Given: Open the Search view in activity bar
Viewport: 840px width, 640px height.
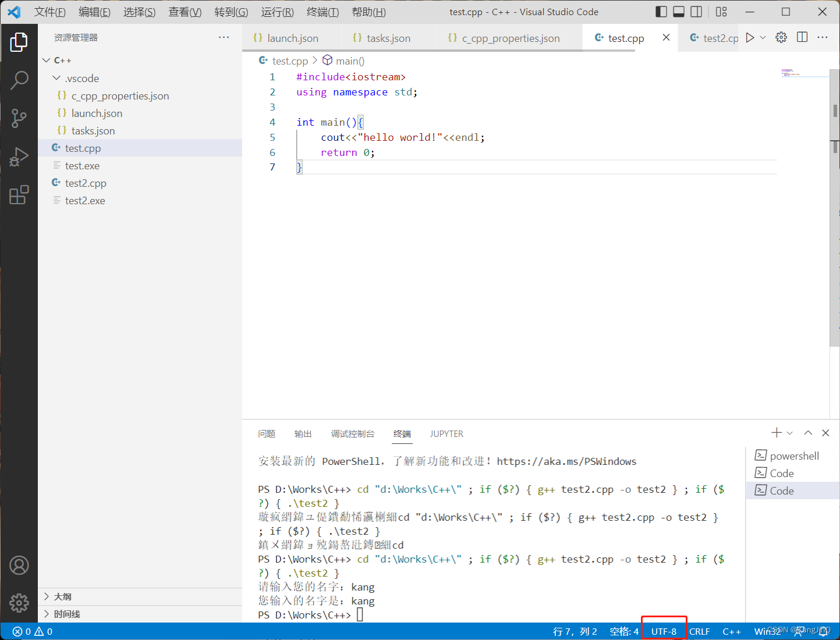Looking at the screenshot, I should (19, 80).
